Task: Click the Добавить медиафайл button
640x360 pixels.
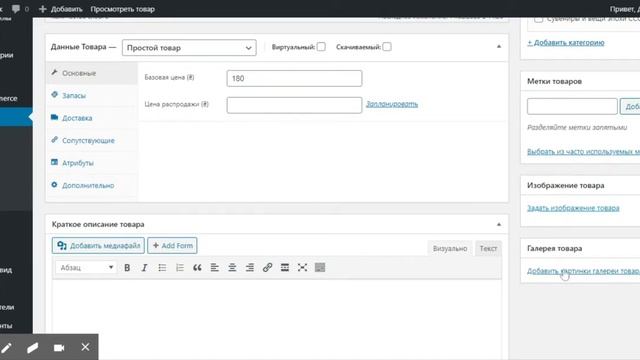Action: click(x=98, y=246)
